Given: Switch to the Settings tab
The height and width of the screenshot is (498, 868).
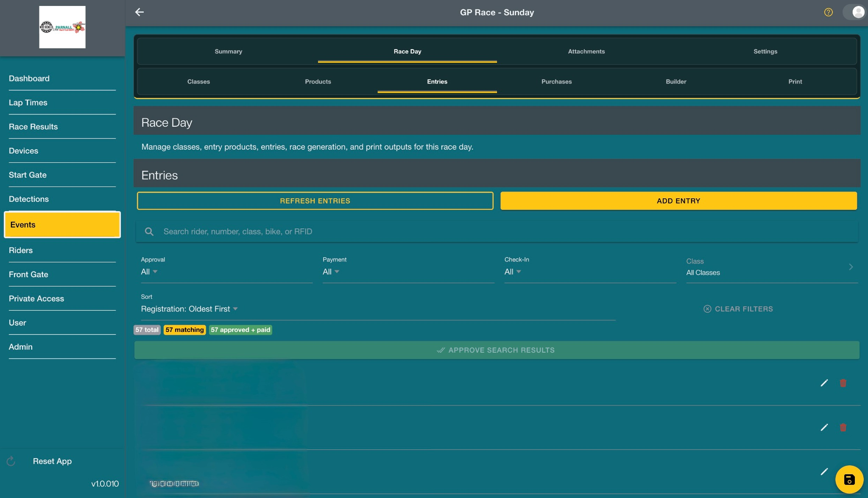Looking at the screenshot, I should [x=765, y=51].
